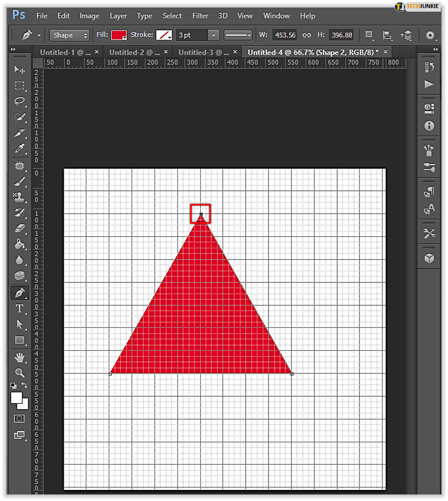Screen dimensions: 448x501
Task: Select the Crop tool
Action: pyautogui.click(x=20, y=133)
